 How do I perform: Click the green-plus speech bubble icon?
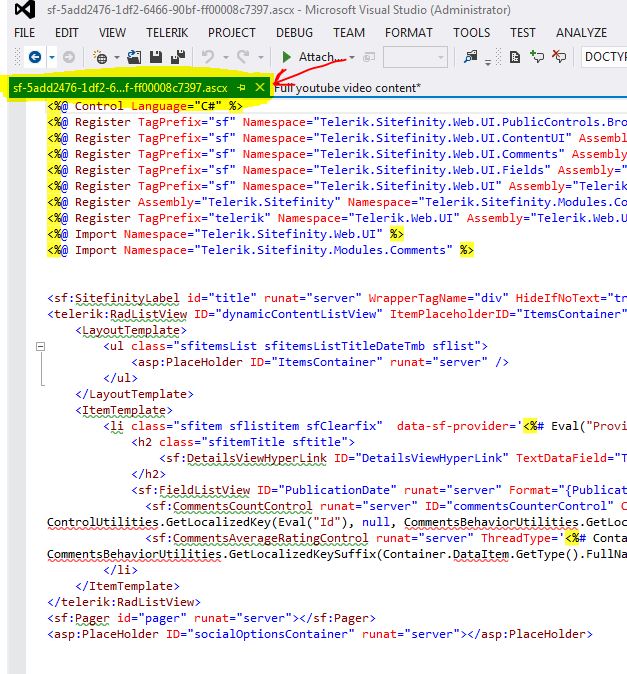coord(537,57)
